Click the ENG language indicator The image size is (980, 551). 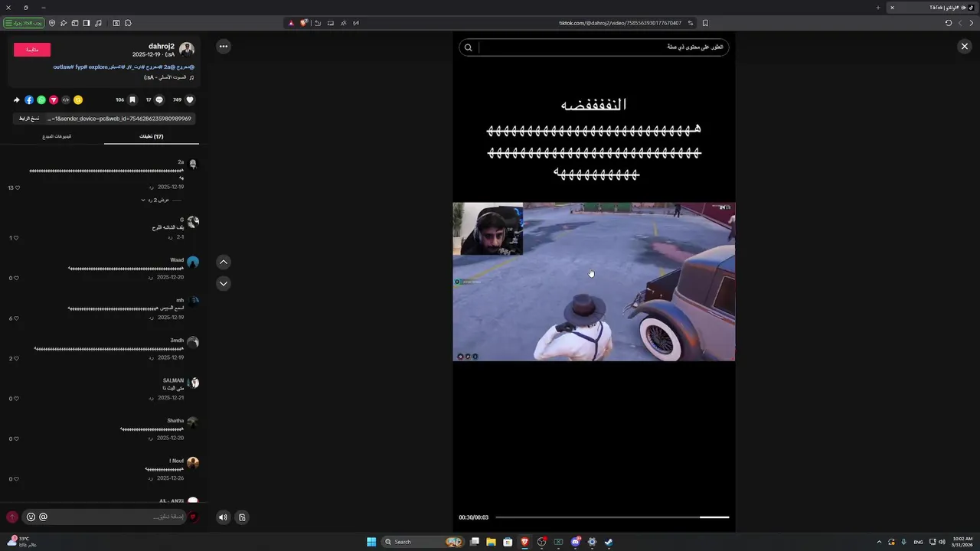coord(918,542)
